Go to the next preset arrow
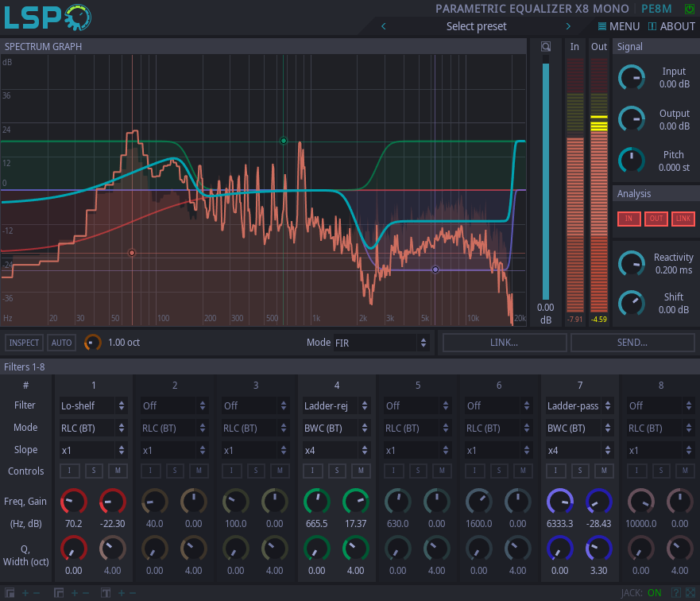The width and height of the screenshot is (700, 601). point(568,26)
